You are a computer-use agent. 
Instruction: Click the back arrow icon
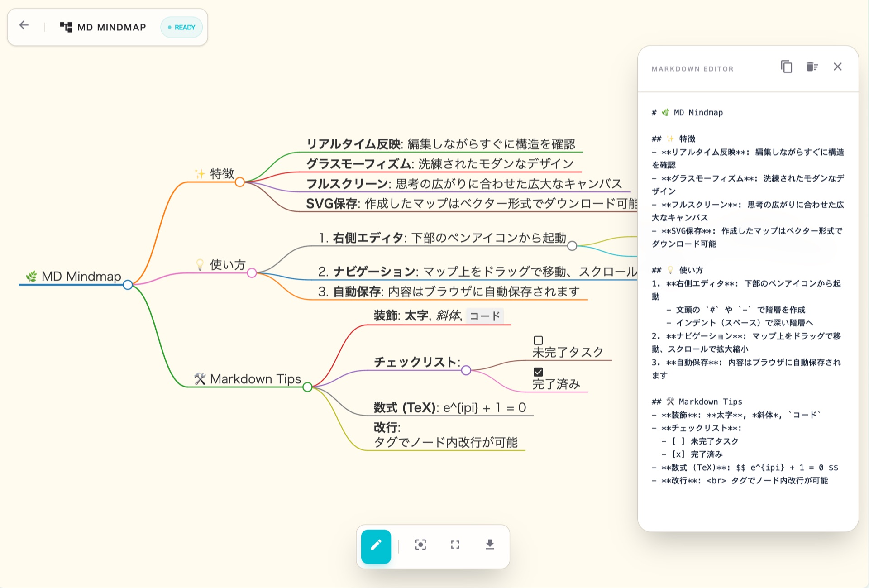[x=24, y=26]
